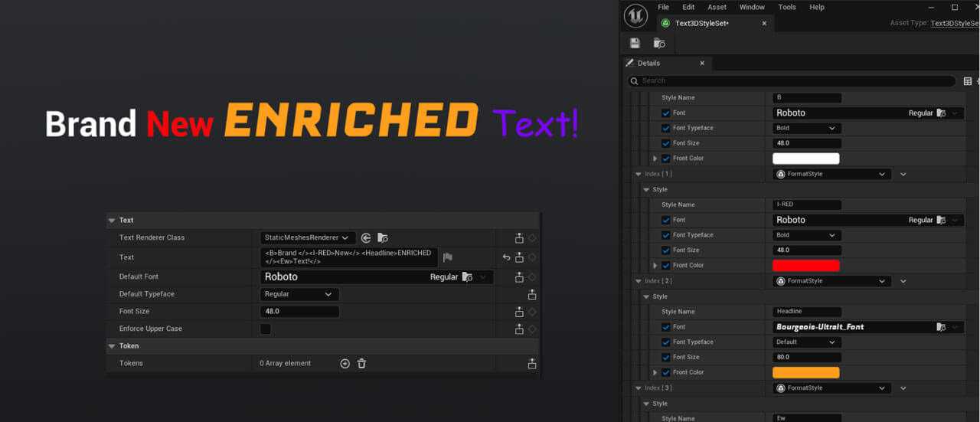Uncheck Font override for style B
Viewport: 980px width, 422px height.
click(665, 113)
